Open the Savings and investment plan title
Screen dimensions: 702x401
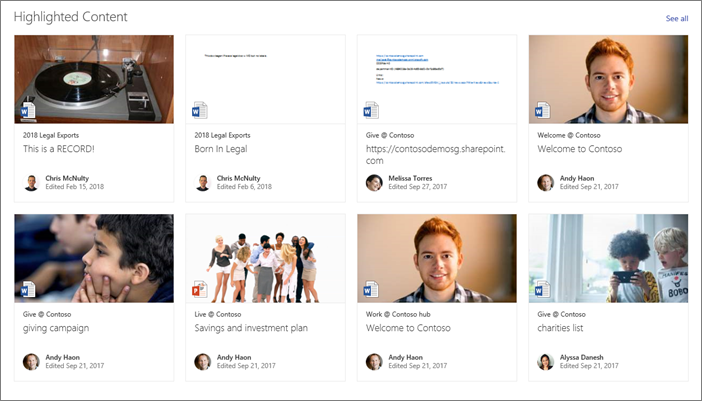coord(251,328)
